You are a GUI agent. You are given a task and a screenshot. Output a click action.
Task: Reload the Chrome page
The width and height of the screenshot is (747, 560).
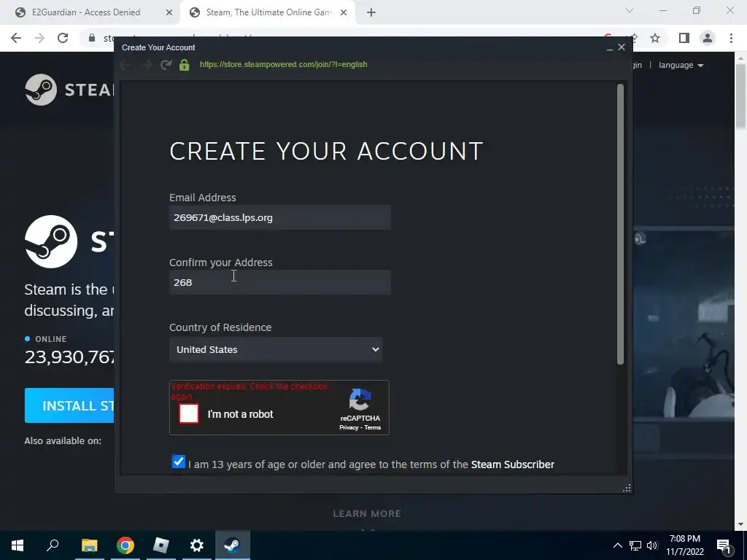coord(63,38)
